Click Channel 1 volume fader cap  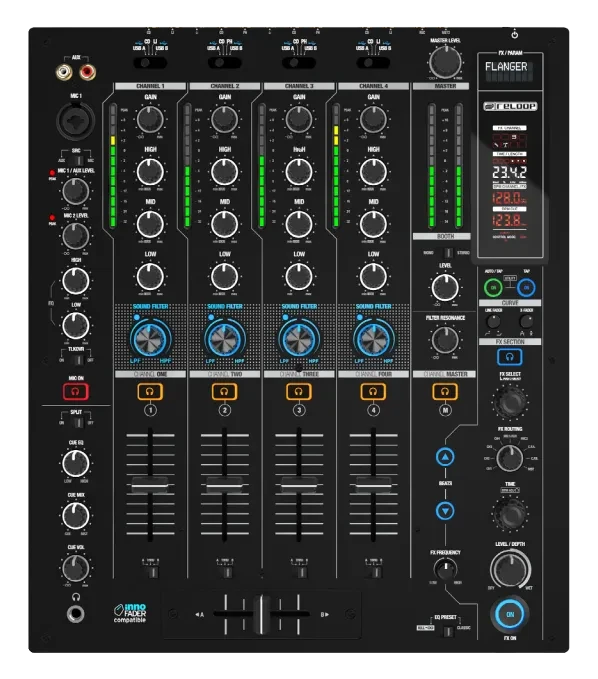coord(150,485)
